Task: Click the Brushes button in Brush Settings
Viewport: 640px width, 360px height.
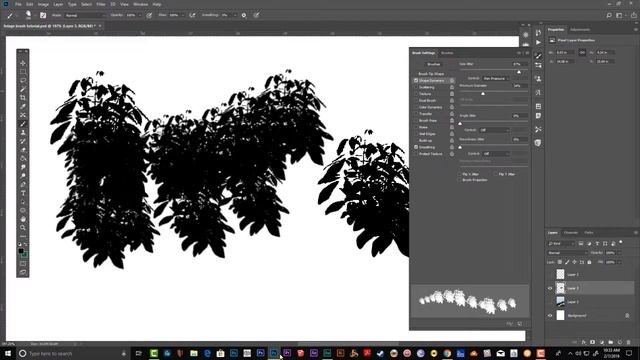Action: pyautogui.click(x=433, y=64)
